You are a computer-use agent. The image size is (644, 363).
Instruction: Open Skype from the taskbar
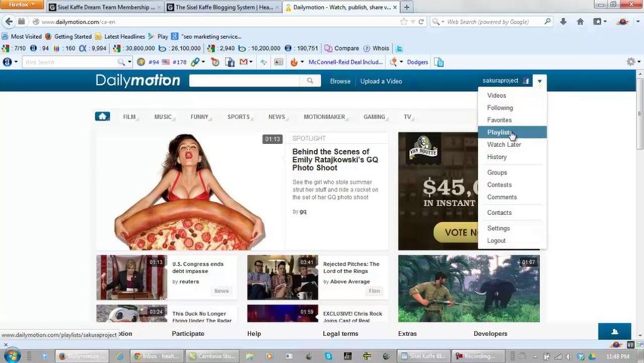pyautogui.click(x=328, y=356)
